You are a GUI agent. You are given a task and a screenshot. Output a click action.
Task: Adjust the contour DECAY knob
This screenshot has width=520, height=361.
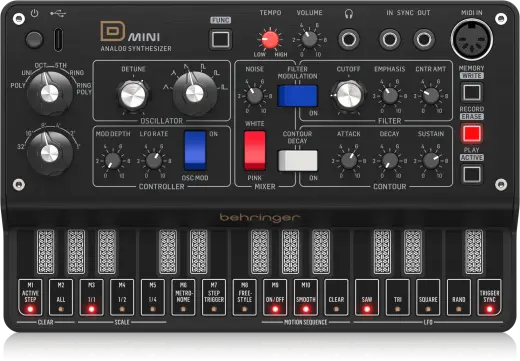pos(389,161)
